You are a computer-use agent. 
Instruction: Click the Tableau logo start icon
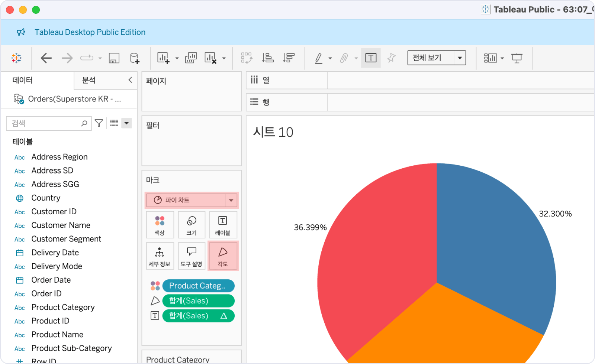(x=16, y=58)
